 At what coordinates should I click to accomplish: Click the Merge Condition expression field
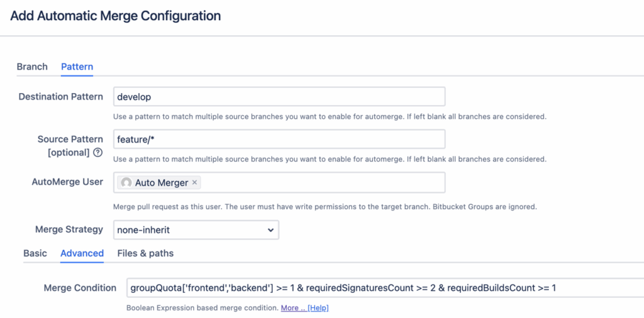tap(384, 288)
